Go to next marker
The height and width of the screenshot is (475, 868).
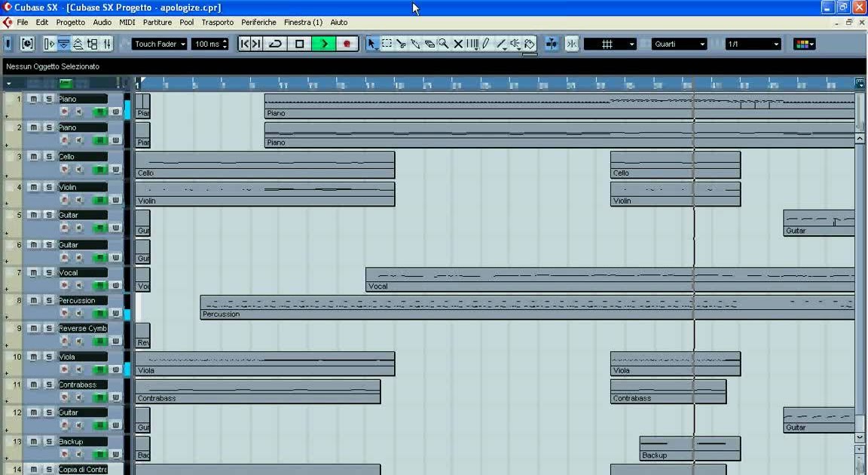pos(255,44)
